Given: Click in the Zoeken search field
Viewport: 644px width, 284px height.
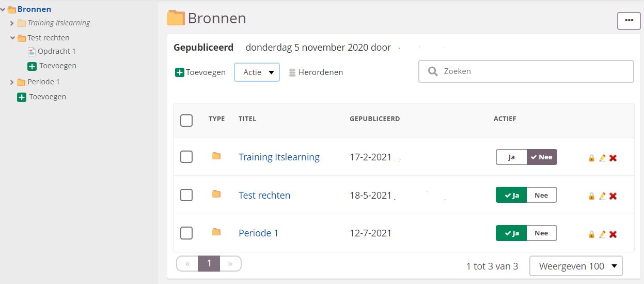Looking at the screenshot, I should [526, 71].
